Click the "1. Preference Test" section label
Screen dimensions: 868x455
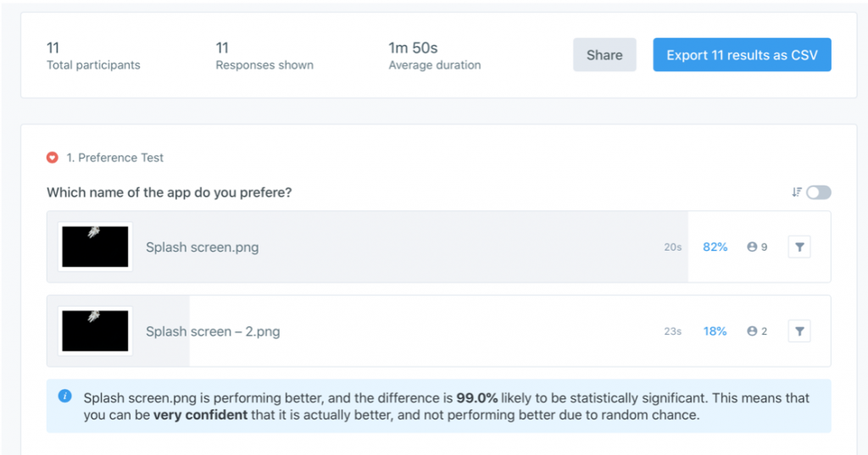(115, 158)
